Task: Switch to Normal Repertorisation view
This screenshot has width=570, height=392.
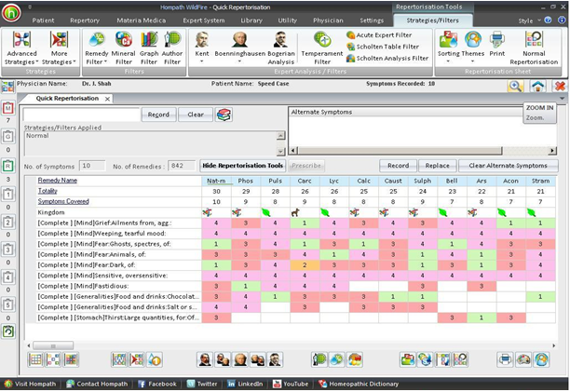Action: point(534,48)
